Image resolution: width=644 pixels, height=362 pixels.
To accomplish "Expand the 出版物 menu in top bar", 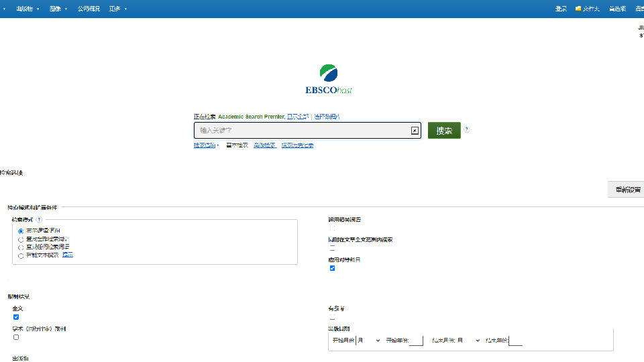I will (x=28, y=9).
